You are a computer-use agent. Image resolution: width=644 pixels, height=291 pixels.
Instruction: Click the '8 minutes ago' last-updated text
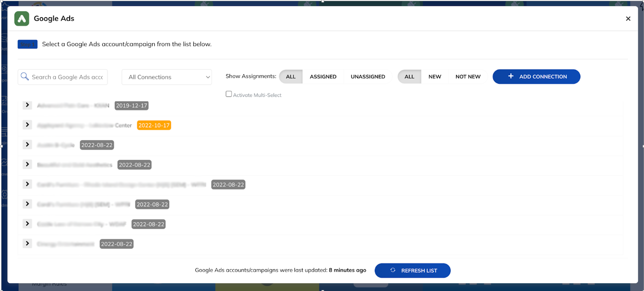pyautogui.click(x=348, y=270)
